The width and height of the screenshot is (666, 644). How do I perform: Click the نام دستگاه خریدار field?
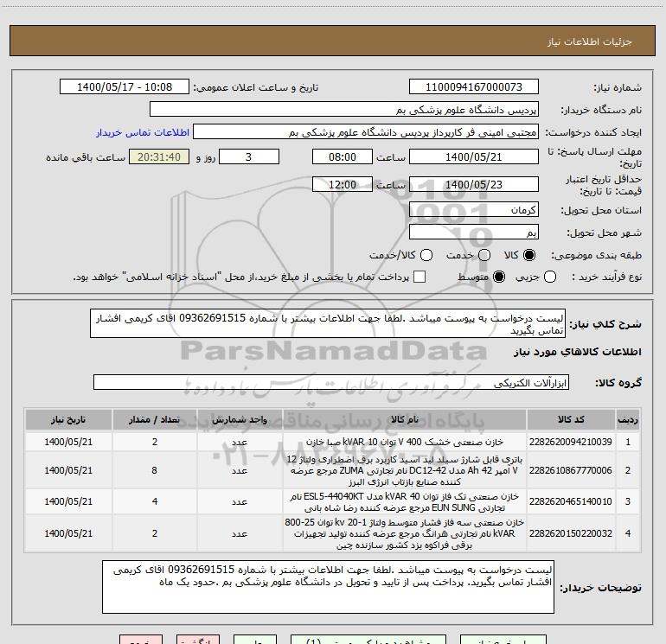(x=344, y=110)
